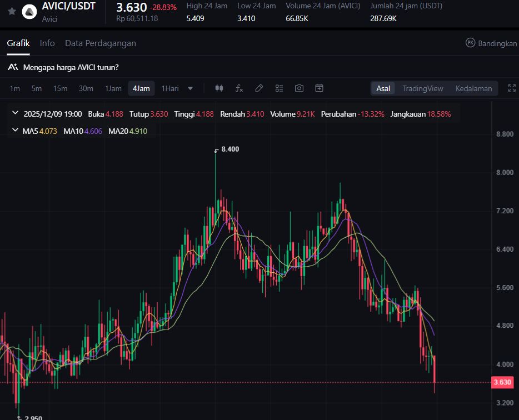Click the 3.630 current price label on axis
This screenshot has height=420, width=519.
pyautogui.click(x=502, y=382)
